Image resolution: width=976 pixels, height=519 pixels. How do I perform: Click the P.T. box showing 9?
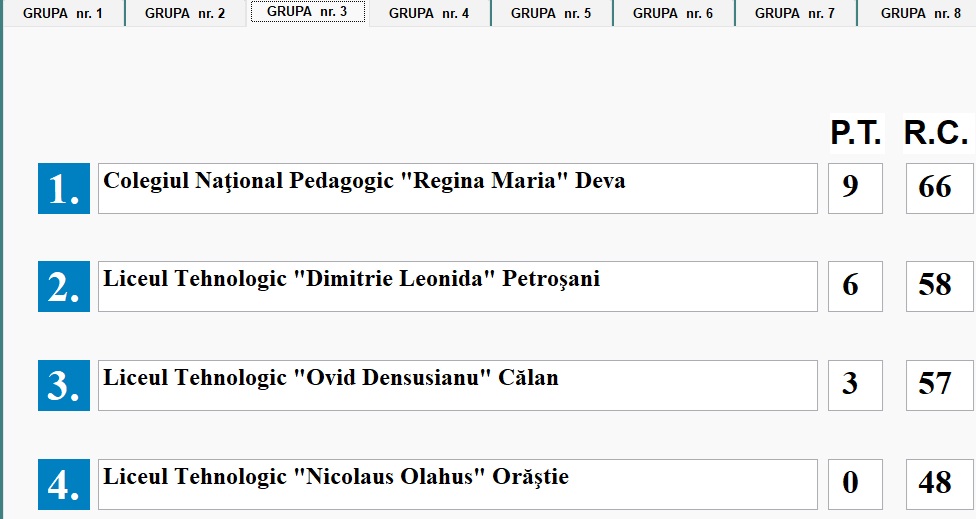coord(855,188)
